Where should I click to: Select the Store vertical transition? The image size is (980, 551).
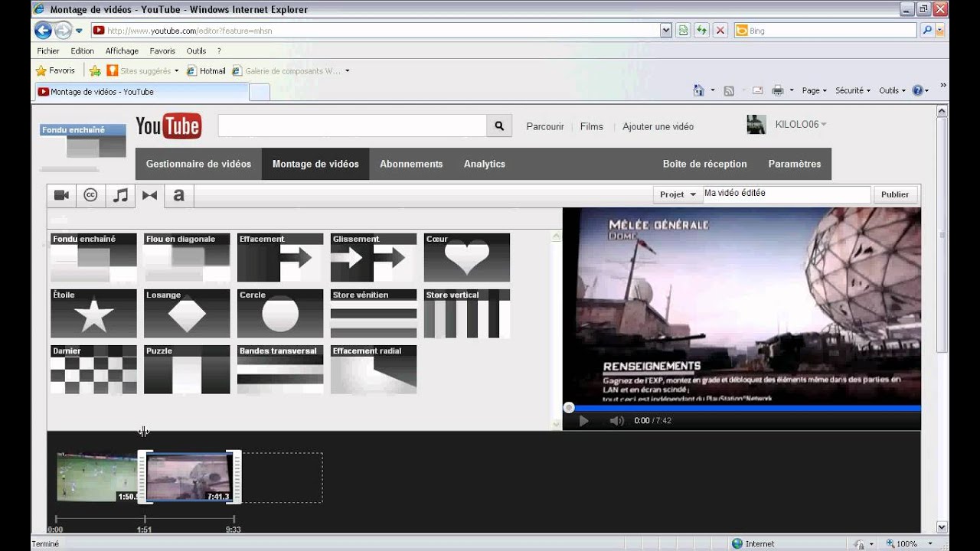tap(467, 314)
